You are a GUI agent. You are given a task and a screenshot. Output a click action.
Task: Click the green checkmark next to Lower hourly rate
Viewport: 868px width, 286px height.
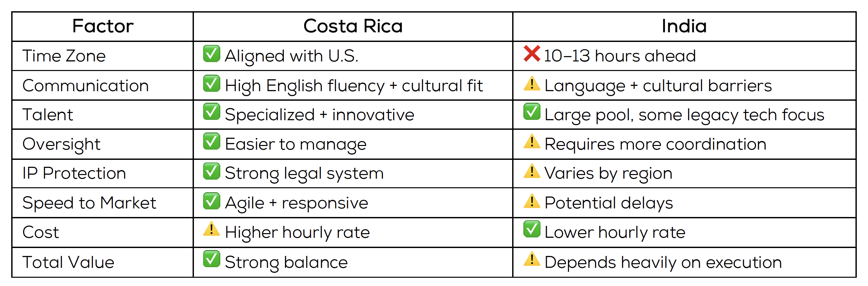click(532, 229)
